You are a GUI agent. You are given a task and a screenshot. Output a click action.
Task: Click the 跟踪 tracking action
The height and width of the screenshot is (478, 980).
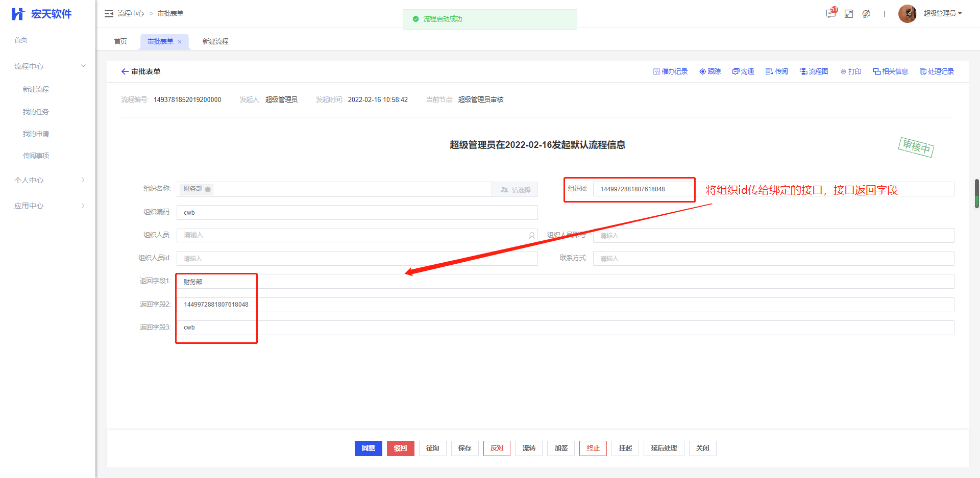coord(710,72)
